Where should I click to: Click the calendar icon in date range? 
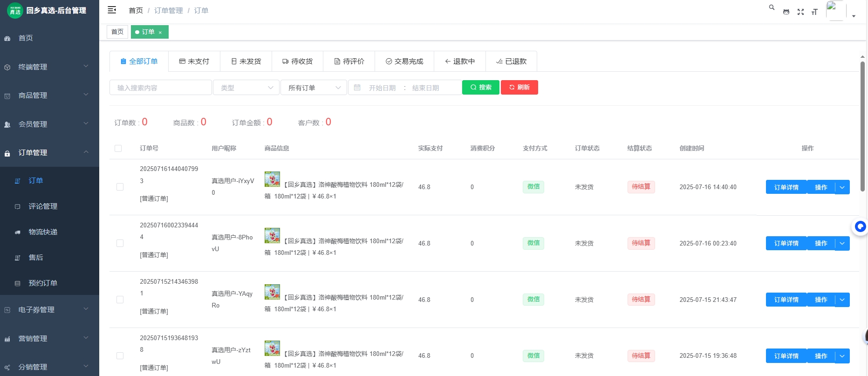[x=357, y=88]
